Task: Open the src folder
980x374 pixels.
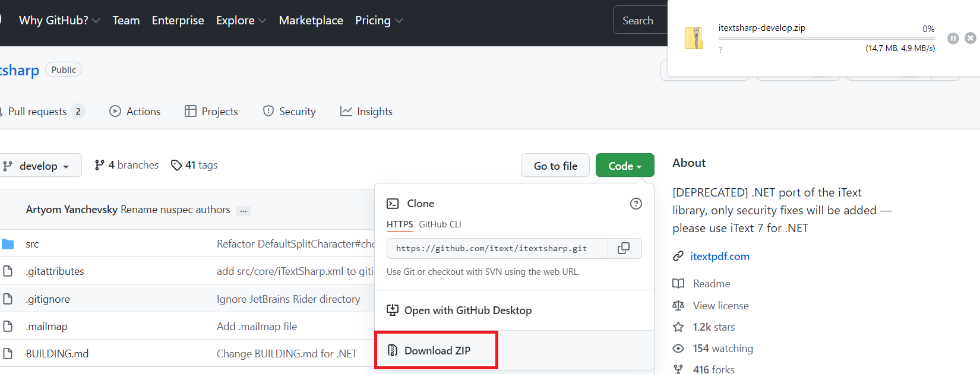Action: click(x=32, y=244)
